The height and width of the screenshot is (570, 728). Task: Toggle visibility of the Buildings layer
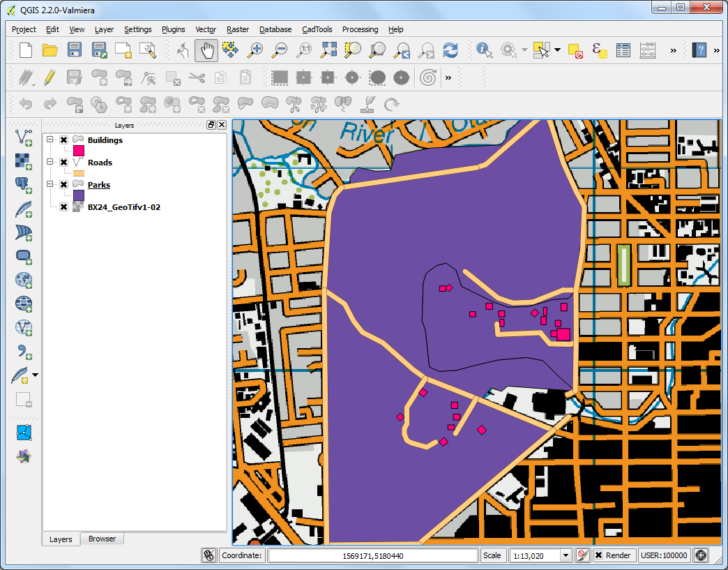pos(64,140)
